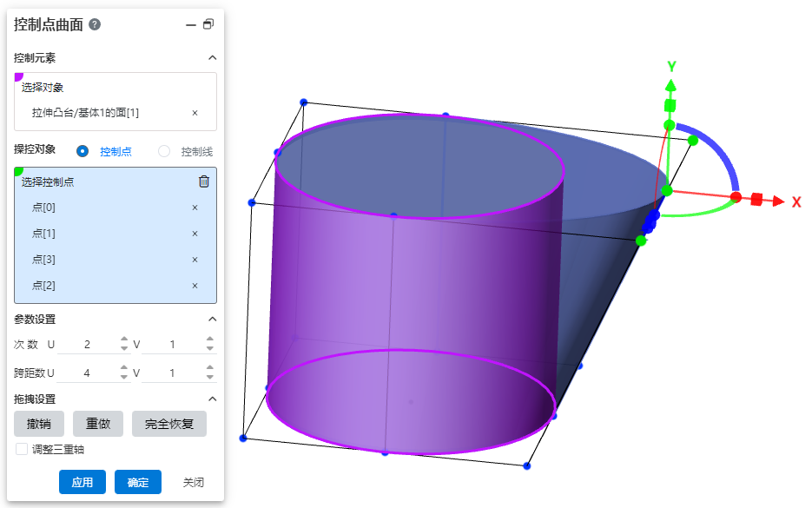812x508 pixels.
Task: Click the 重做 button
Action: (x=98, y=424)
